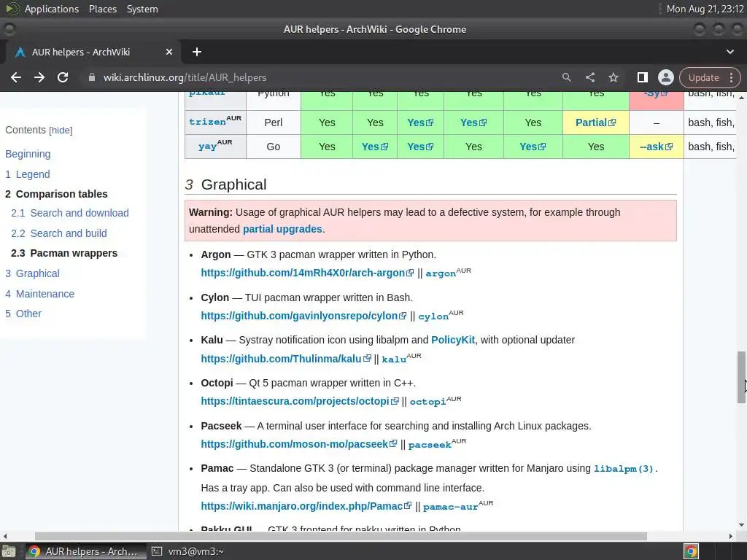
Task: Share this page icon
Action: click(589, 77)
